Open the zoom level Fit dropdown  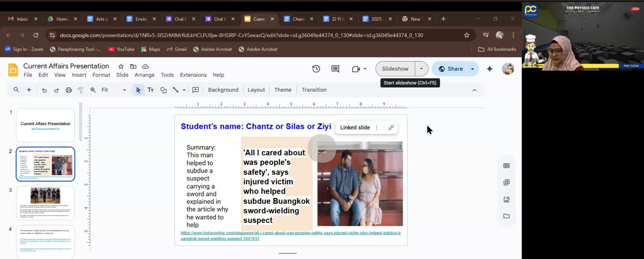coord(114,90)
